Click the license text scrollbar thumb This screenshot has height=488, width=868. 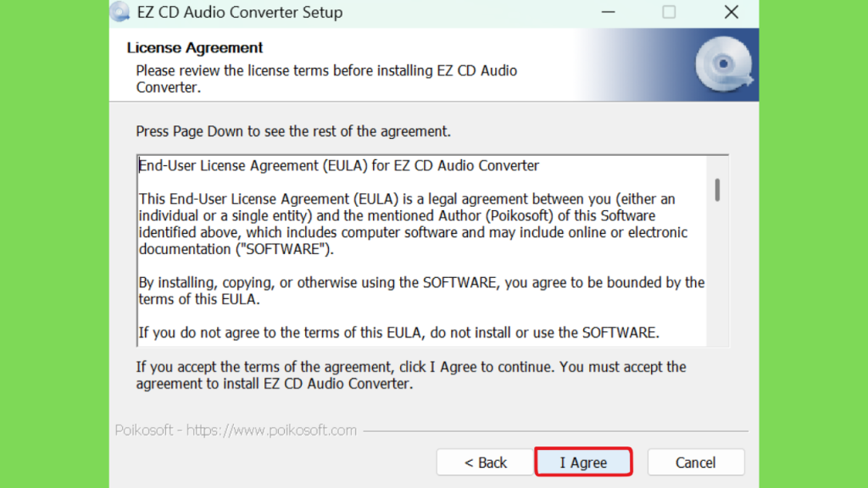point(717,190)
